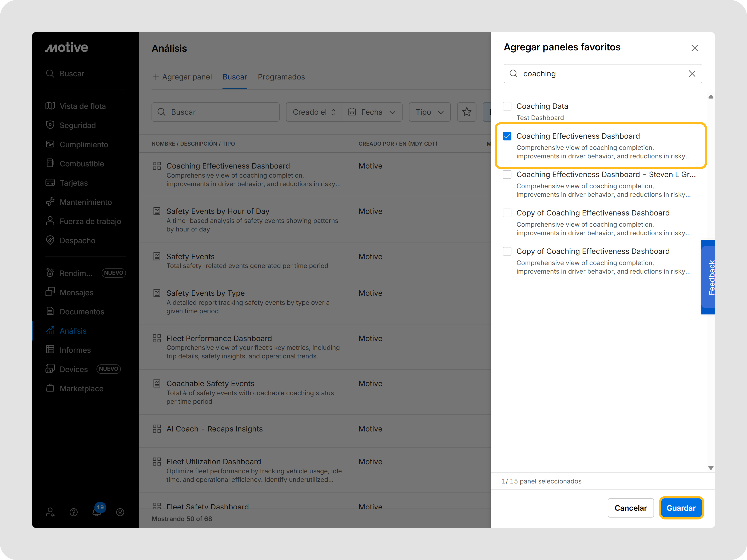Image resolution: width=747 pixels, height=560 pixels.
Task: Click the favorites star filter icon
Action: [x=466, y=112]
